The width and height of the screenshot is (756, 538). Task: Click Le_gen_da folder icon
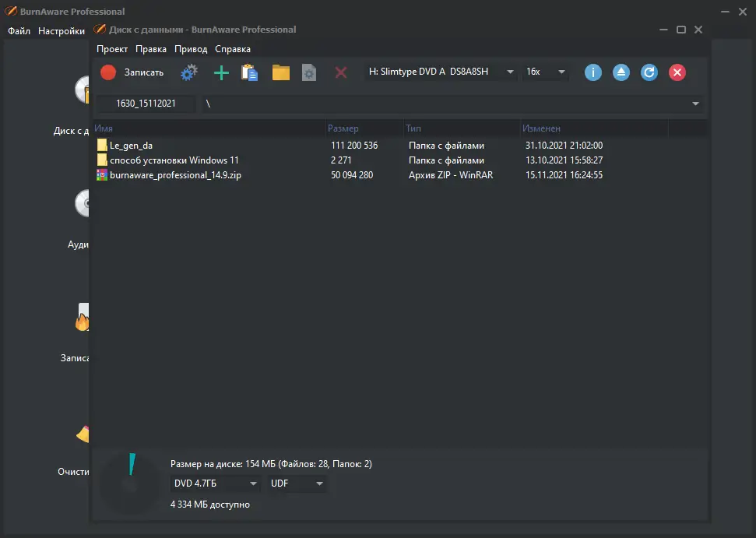(102, 145)
